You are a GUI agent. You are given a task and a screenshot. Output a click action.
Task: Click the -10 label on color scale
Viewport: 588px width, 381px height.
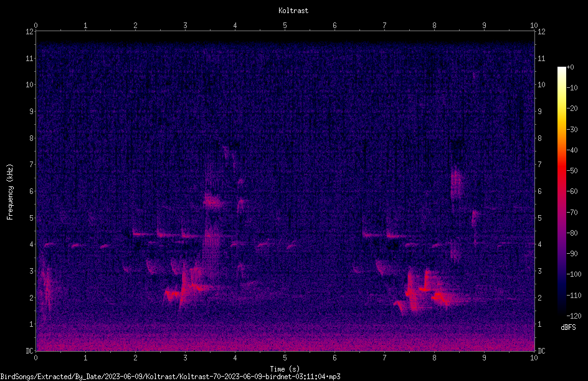[572, 88]
